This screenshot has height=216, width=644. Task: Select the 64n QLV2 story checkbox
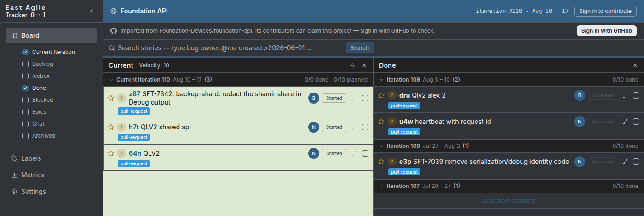(365, 153)
